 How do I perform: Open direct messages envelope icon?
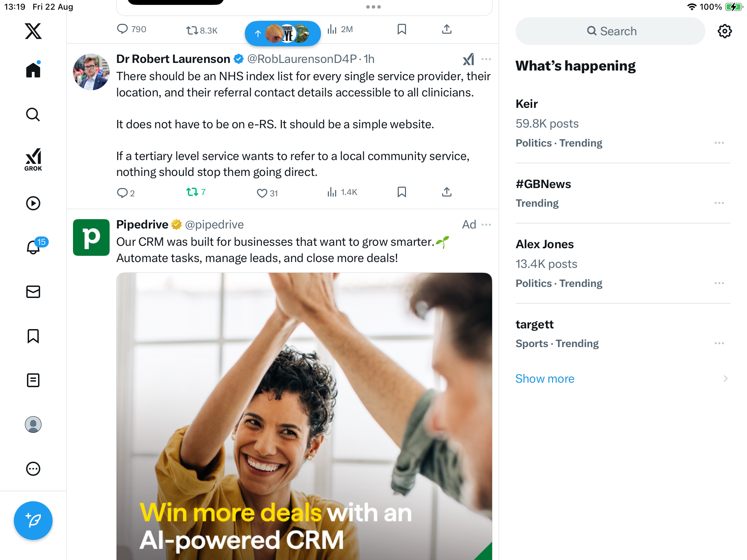(33, 292)
